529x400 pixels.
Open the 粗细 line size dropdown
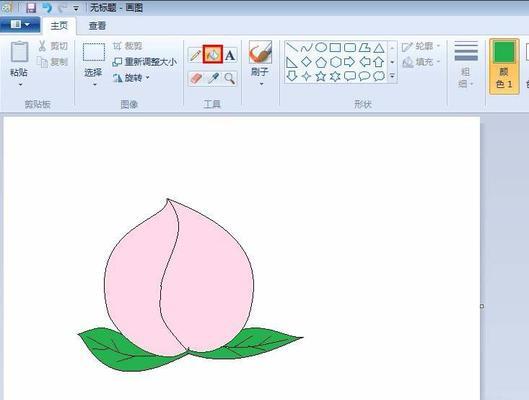466,64
